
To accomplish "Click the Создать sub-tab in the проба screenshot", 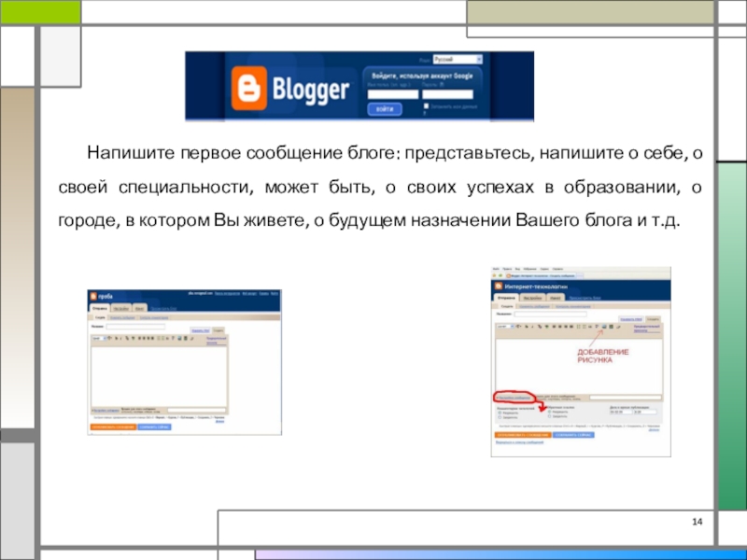I will [100, 317].
